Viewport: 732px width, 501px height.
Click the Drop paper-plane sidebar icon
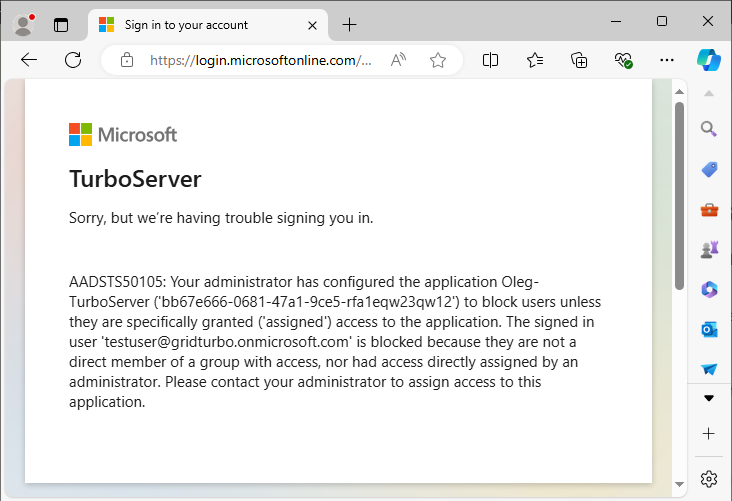point(709,369)
